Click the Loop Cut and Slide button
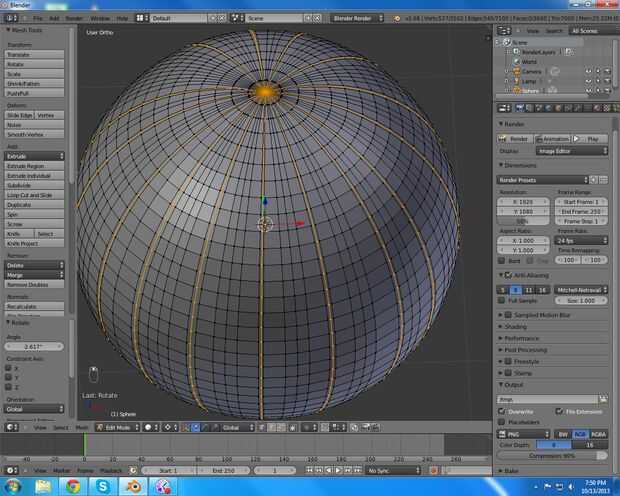 pos(34,195)
